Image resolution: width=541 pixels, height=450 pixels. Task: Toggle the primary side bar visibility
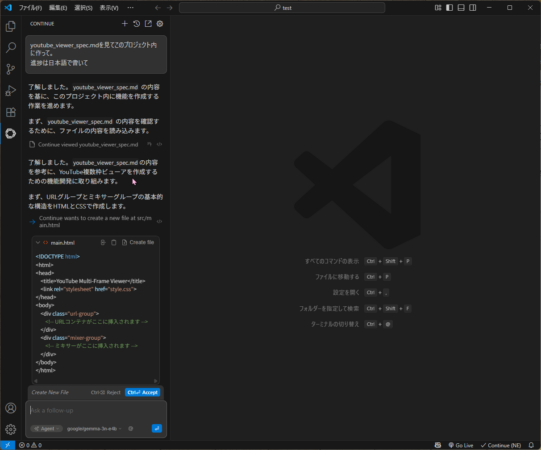(450, 8)
